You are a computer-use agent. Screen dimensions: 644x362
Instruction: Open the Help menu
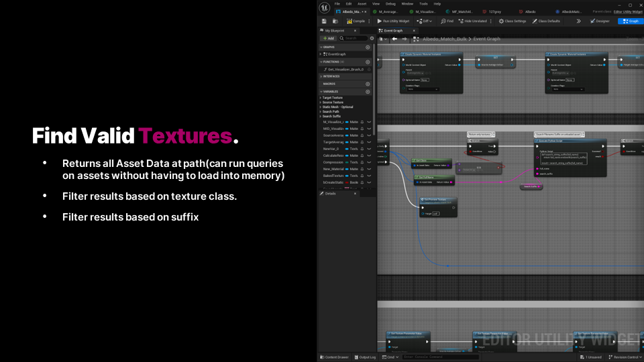[x=437, y=4]
